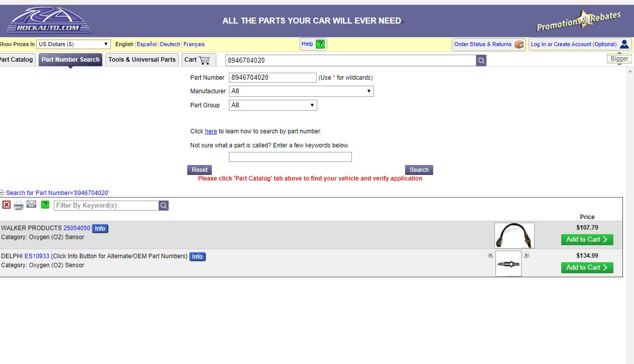Viewport: 634px width, 364px height.
Task: Click the RockAuto.com logo
Action: [x=49, y=21]
